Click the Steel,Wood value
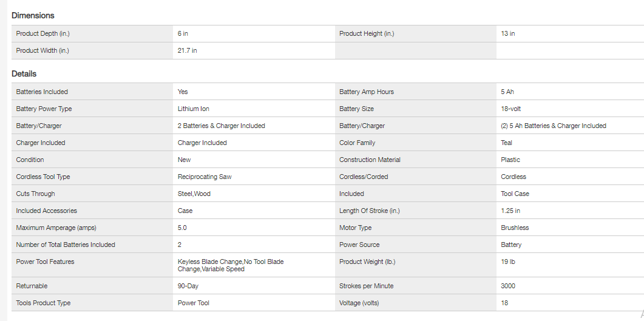 tap(194, 194)
